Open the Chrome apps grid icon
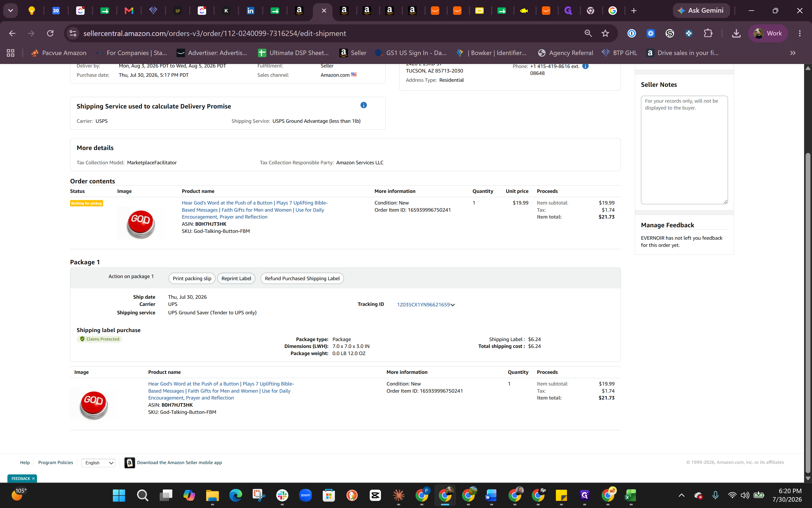812x508 pixels. (11, 53)
